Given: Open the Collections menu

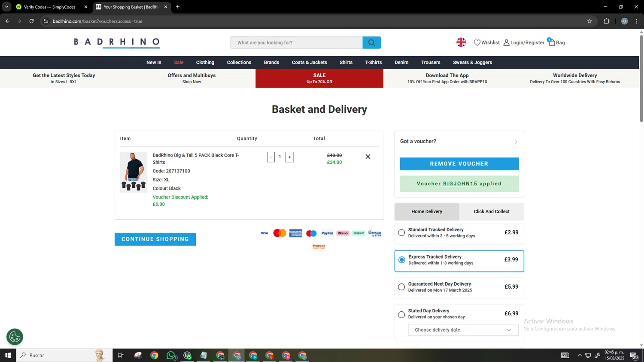Looking at the screenshot, I should [x=239, y=63].
